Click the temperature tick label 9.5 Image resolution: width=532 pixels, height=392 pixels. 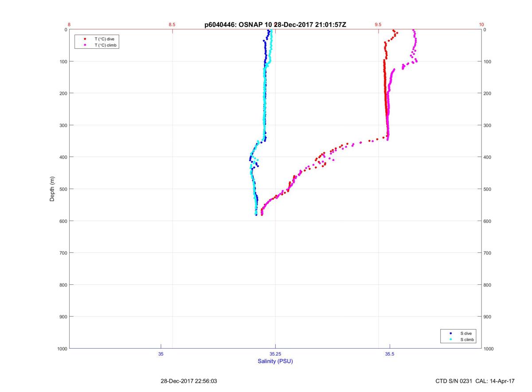coord(378,25)
